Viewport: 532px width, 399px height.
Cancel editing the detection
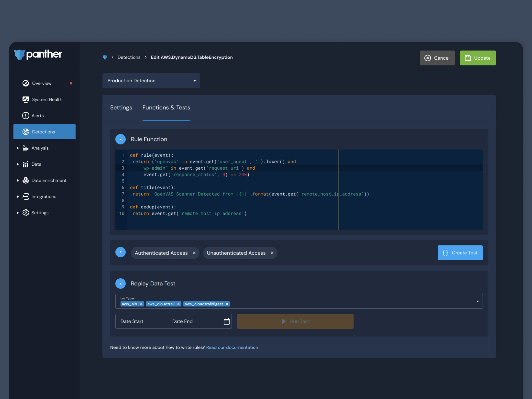437,58
